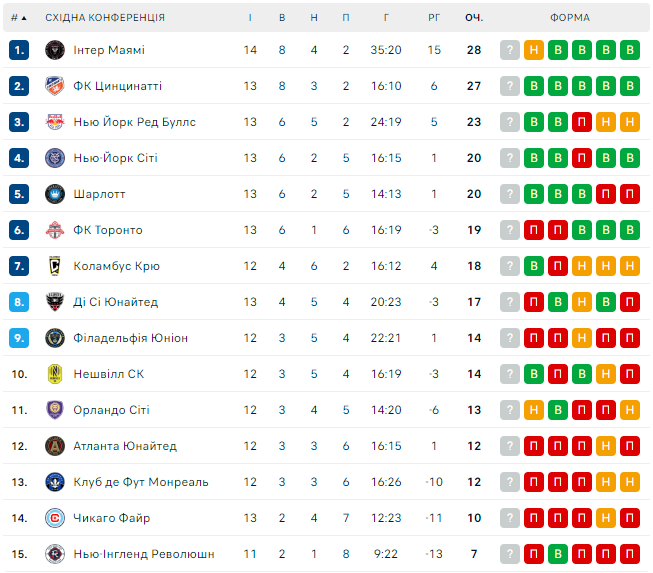Viewport: 653px width, 573px height.
Task: Click Inter Miami's yellow Н draw badge
Action: 534,50
